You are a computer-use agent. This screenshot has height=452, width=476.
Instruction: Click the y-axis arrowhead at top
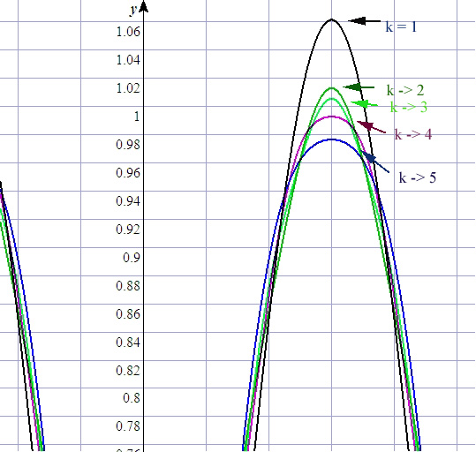point(144,7)
